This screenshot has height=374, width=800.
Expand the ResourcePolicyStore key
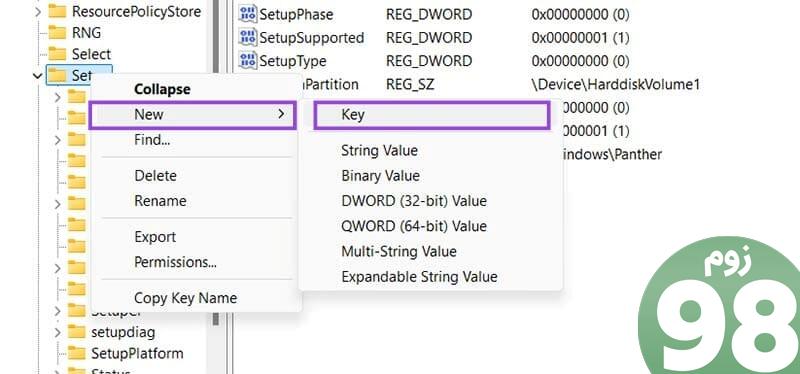pos(38,11)
